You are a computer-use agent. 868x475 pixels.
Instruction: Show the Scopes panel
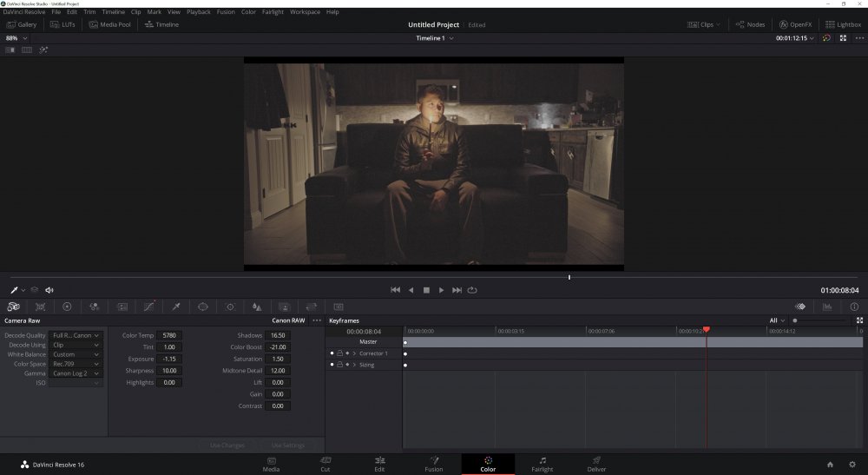pyautogui.click(x=827, y=307)
